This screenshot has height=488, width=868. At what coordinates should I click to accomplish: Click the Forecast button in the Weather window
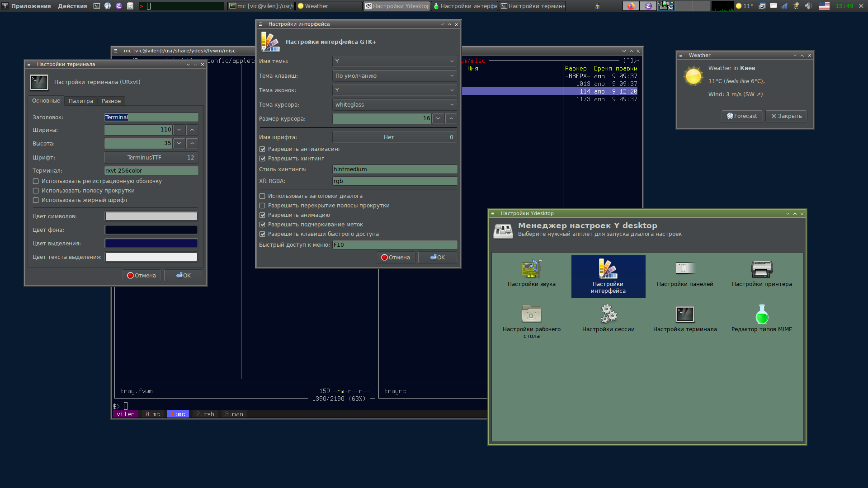click(742, 116)
